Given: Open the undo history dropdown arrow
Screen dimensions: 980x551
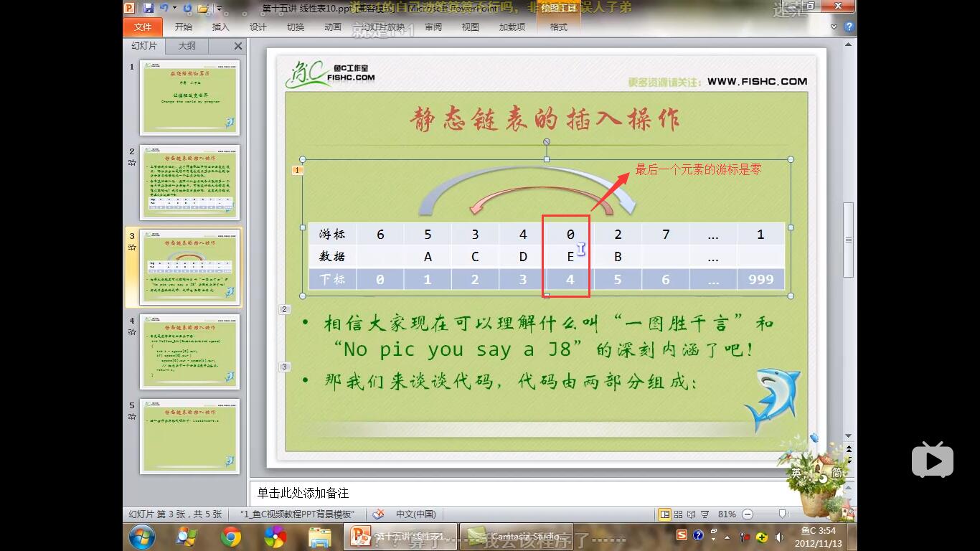Looking at the screenshot, I should point(174,7).
